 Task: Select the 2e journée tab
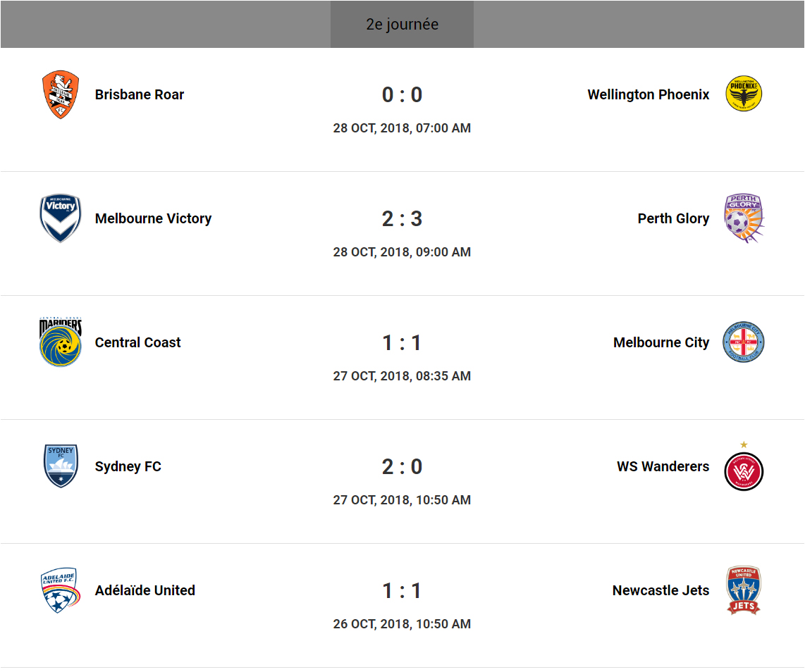tap(402, 25)
